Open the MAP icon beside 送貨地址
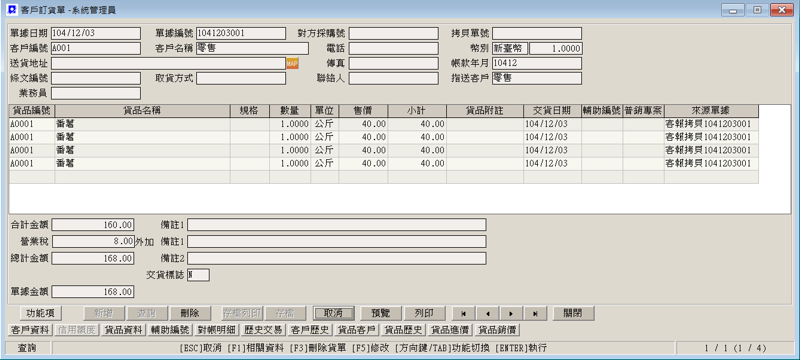The height and width of the screenshot is (360, 800). (292, 63)
